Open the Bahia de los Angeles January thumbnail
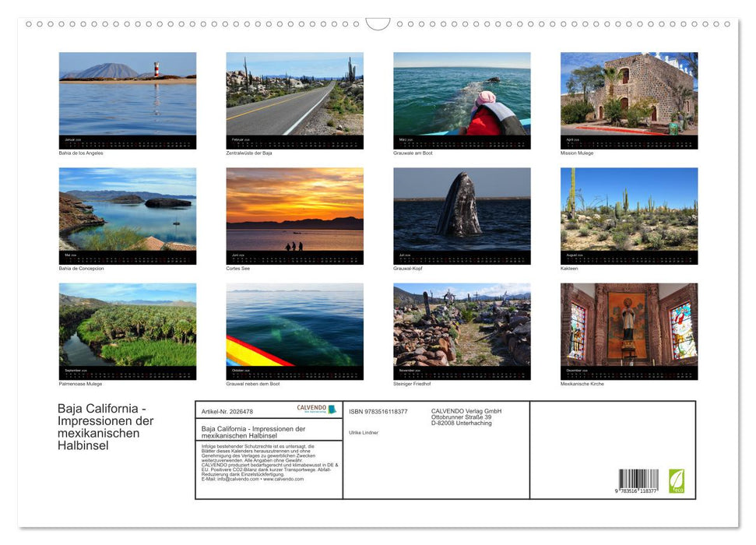The image size is (756, 545). (128, 100)
